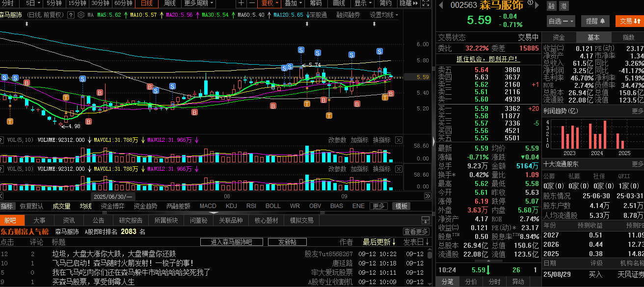Open the 公告 announcements tab
The width and height of the screenshot is (644, 287).
click(98, 221)
